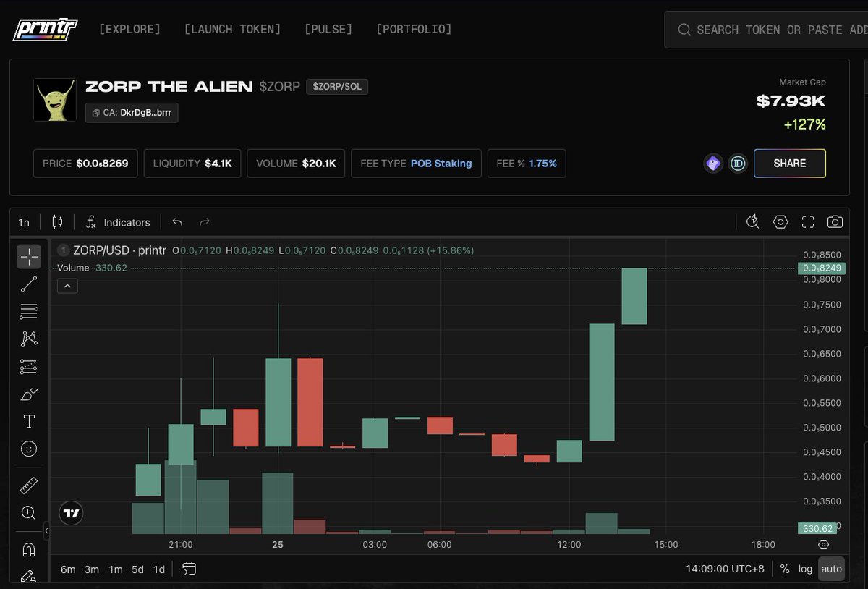Click the VOLUME $20.1K stat

(x=296, y=164)
